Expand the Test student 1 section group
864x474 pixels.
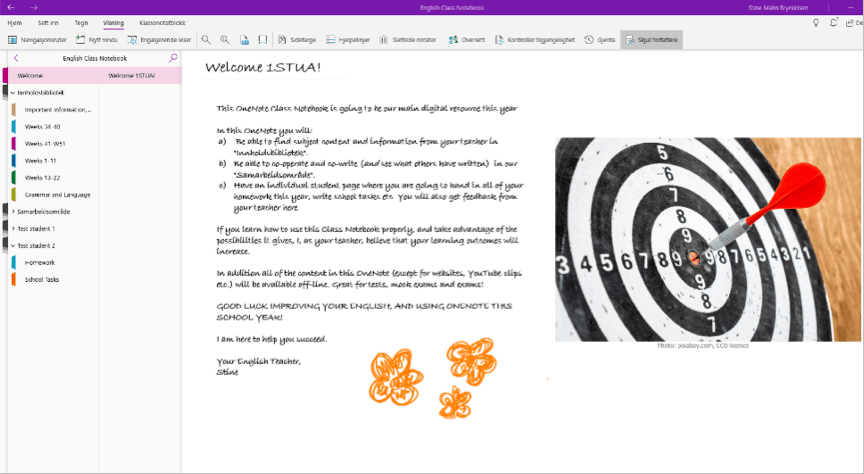pos(12,229)
